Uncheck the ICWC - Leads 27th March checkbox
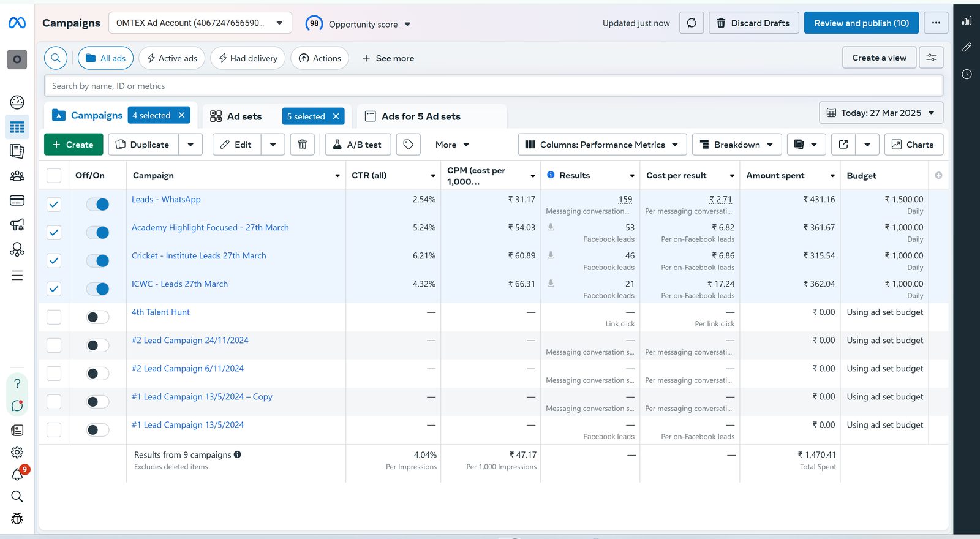 (x=54, y=289)
